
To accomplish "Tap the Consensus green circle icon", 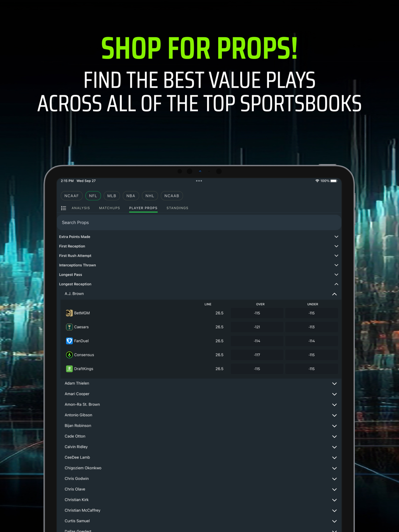I will pyautogui.click(x=69, y=355).
